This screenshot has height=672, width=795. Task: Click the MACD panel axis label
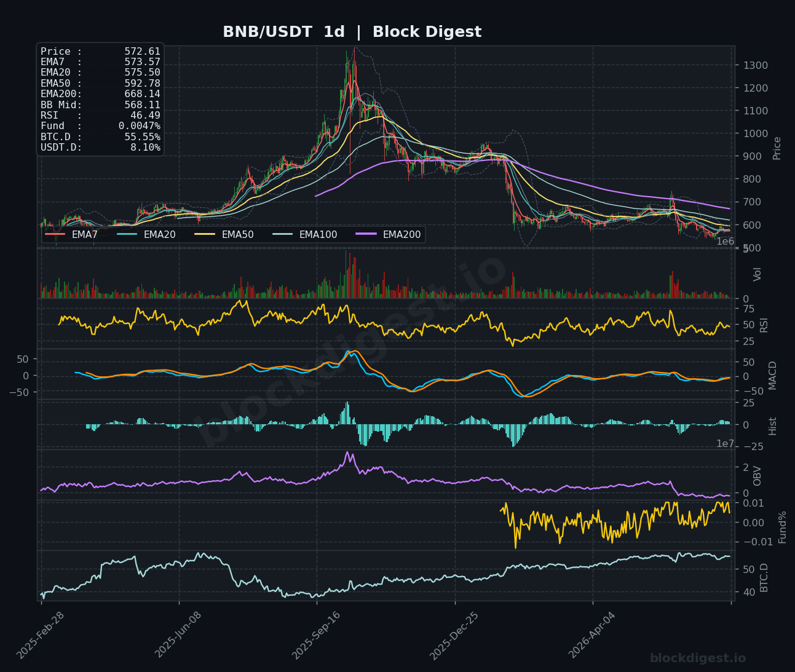click(772, 375)
